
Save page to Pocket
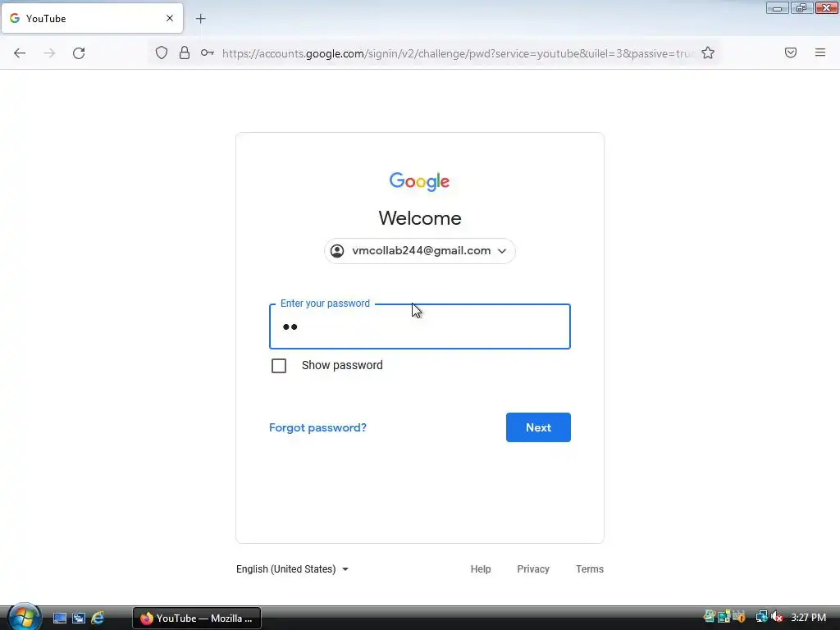coord(790,52)
